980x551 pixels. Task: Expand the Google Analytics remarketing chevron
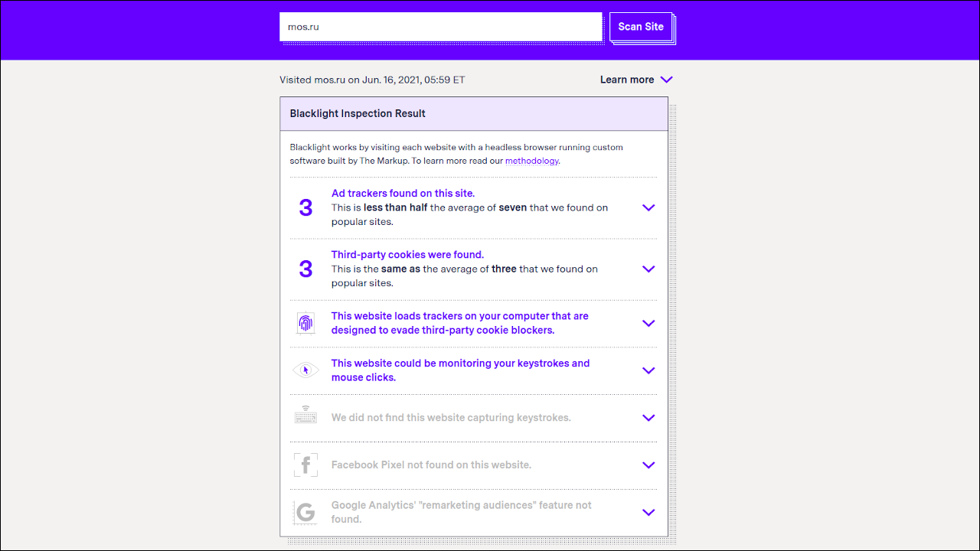(x=648, y=512)
